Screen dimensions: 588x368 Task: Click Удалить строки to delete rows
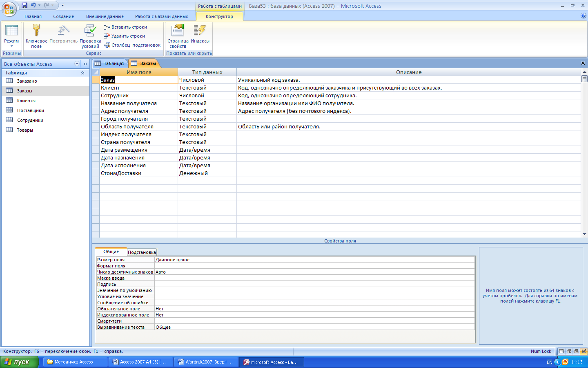[124, 36]
